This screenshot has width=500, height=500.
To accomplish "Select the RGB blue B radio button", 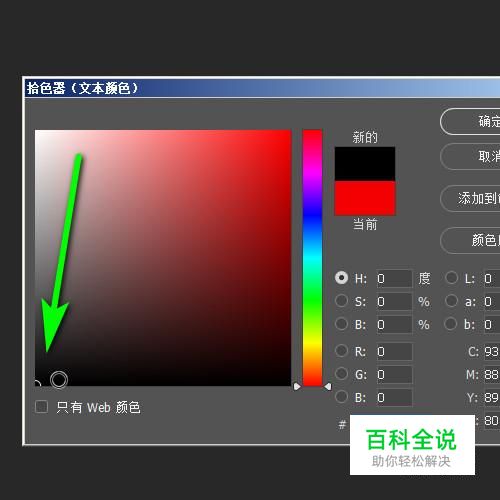I will click(341, 397).
